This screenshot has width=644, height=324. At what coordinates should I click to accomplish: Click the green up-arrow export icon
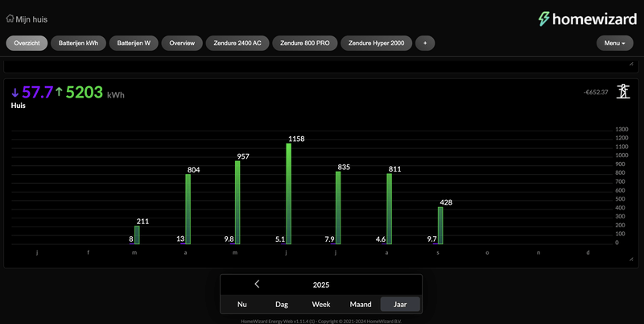[x=59, y=91]
